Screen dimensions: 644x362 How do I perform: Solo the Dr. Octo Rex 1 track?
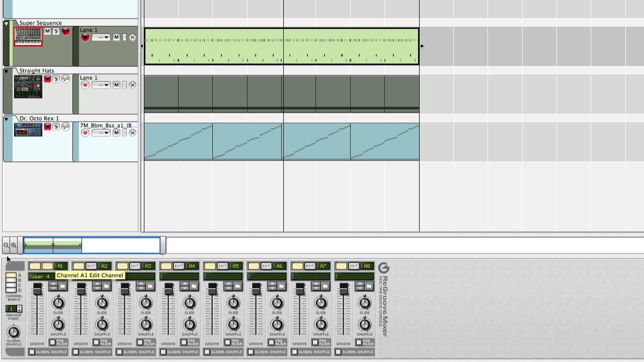[56, 127]
